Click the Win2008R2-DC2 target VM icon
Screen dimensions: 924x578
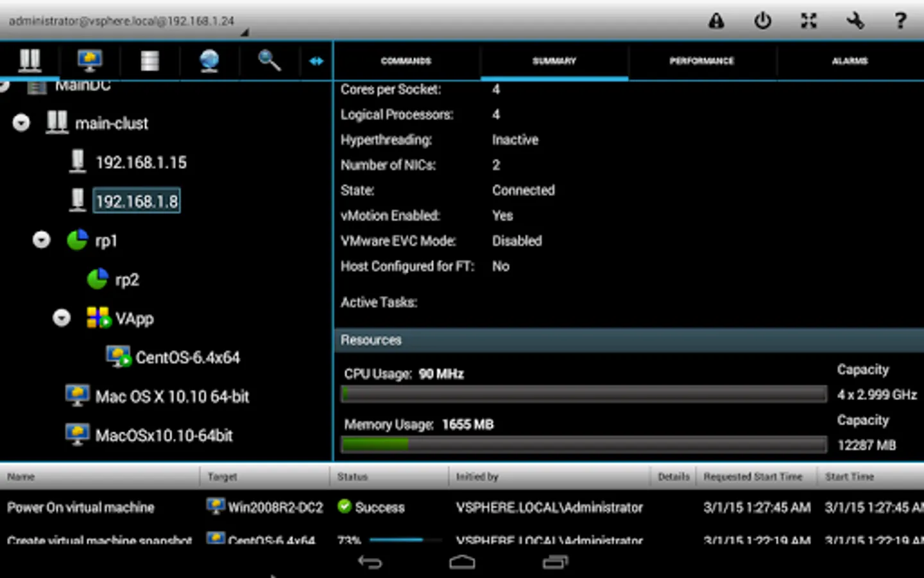pos(215,506)
